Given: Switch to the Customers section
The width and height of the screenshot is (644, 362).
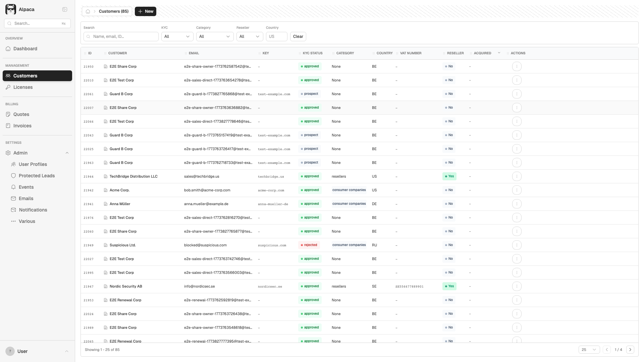Looking at the screenshot, I should [x=26, y=76].
